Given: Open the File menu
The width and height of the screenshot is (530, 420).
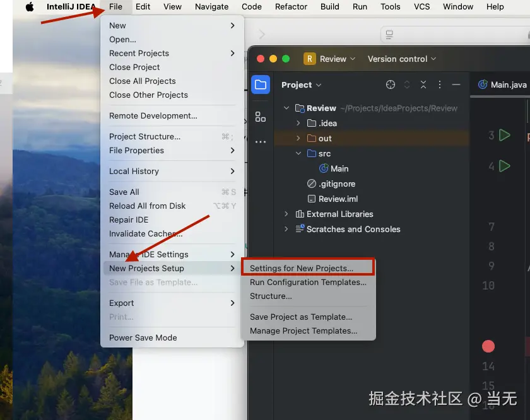Looking at the screenshot, I should point(115,6).
